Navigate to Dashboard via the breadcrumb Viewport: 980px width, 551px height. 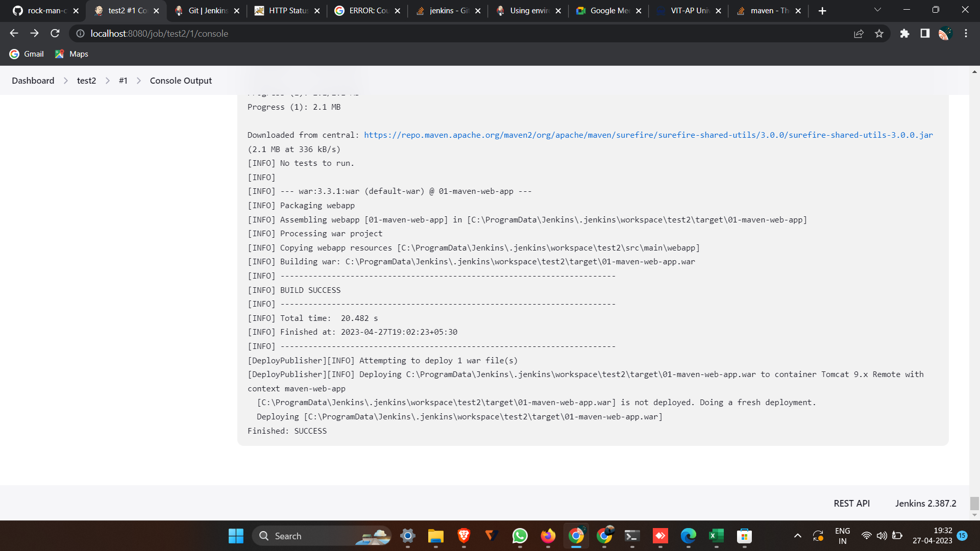(33, 80)
